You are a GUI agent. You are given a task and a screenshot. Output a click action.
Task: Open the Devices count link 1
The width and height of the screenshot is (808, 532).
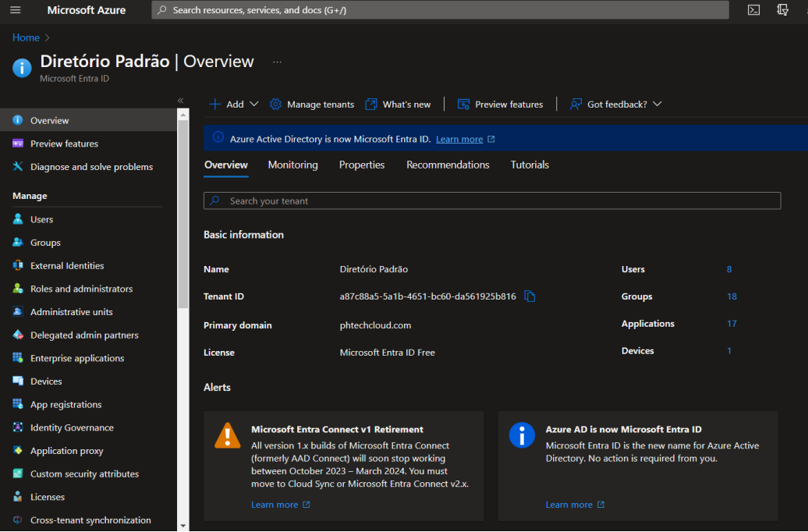click(x=729, y=350)
